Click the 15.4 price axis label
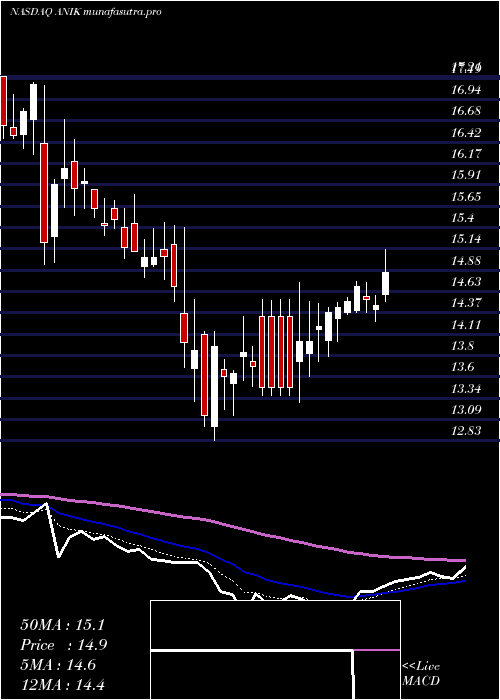 [463, 218]
